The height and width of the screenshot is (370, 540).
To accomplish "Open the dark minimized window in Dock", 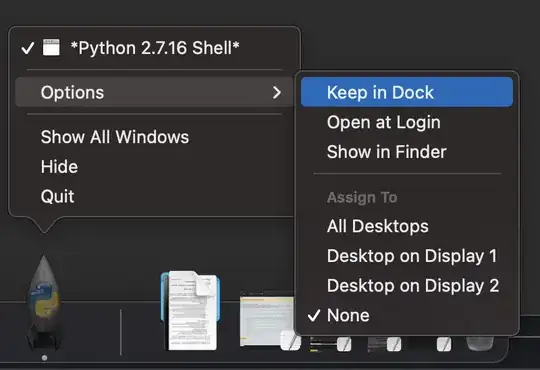I will 384,344.
